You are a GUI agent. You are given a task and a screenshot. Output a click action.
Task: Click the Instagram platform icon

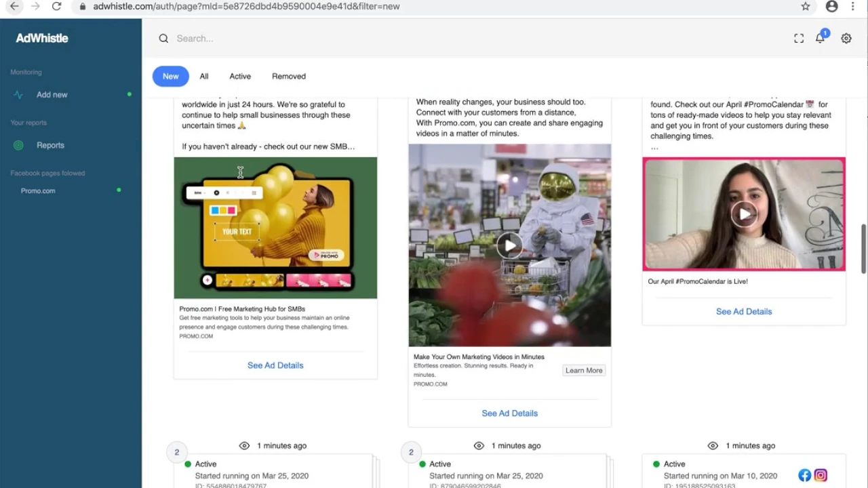821,475
